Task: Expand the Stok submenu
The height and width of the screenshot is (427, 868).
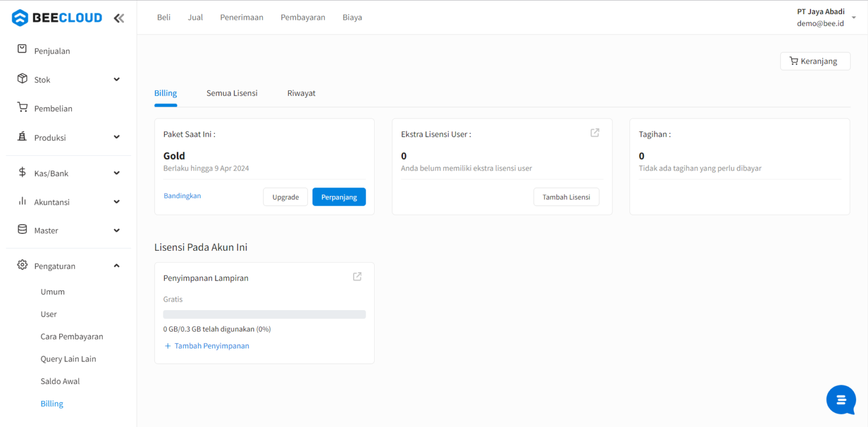Action: coord(116,79)
